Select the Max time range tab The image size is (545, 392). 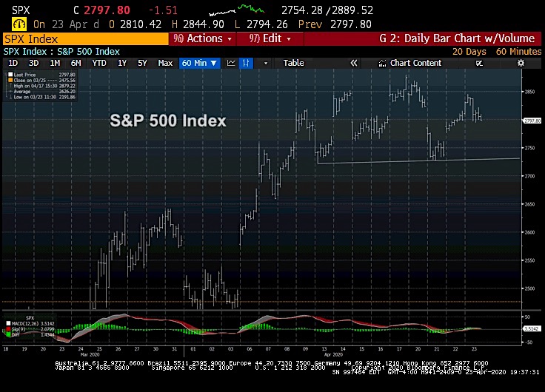coord(165,63)
